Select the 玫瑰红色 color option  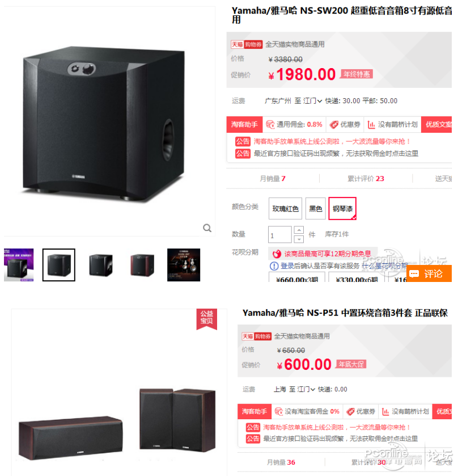coord(286,209)
